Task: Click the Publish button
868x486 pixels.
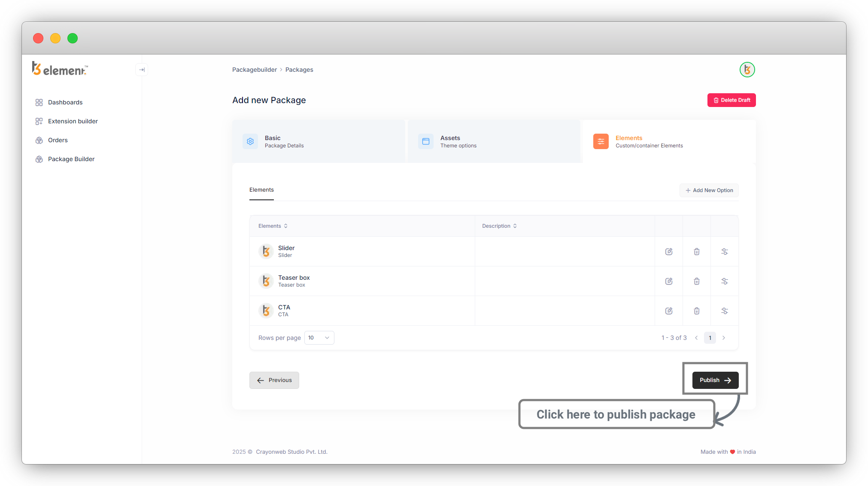Action: (x=715, y=380)
